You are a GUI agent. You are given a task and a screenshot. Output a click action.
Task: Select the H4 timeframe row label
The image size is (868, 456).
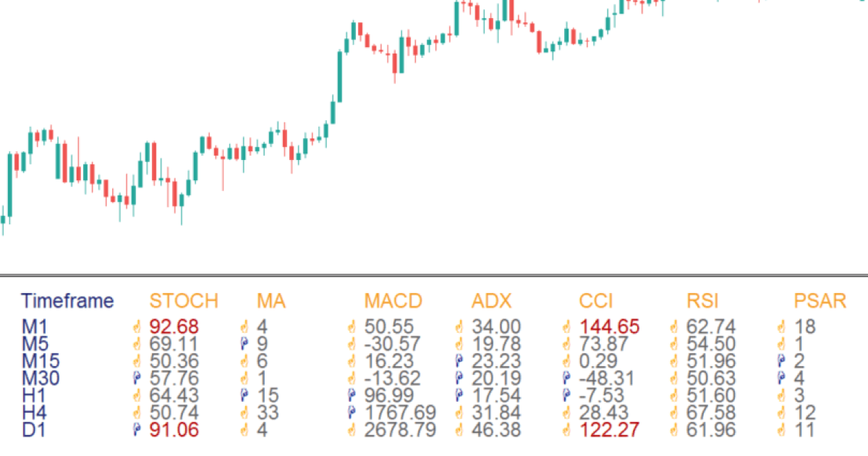click(35, 413)
